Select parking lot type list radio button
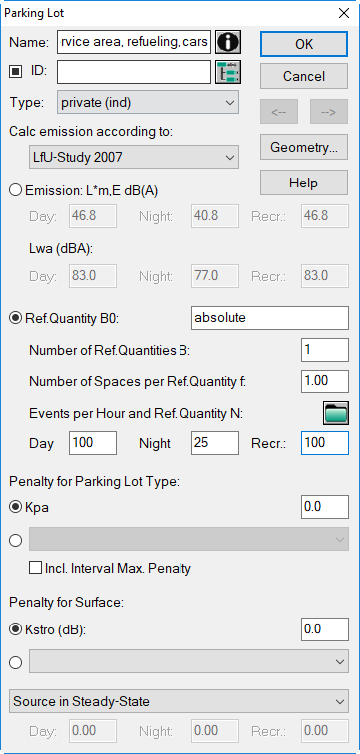This screenshot has height=754, width=360. coord(15,540)
